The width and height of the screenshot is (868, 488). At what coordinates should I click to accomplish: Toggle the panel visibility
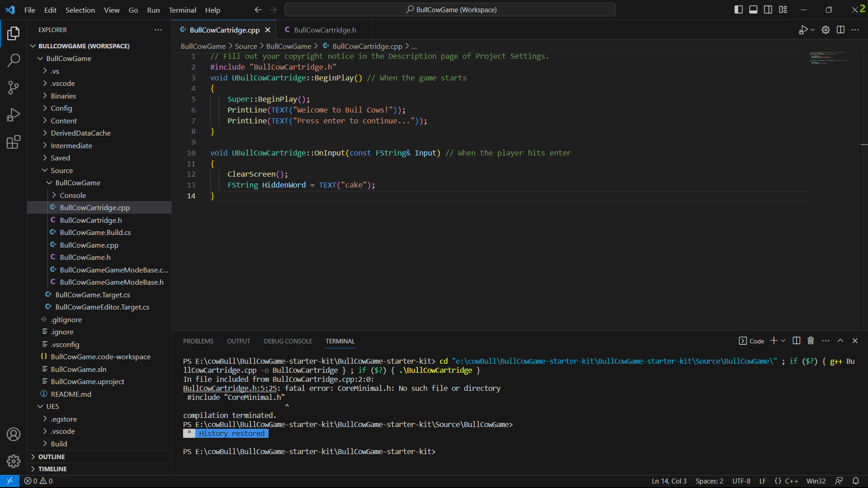pyautogui.click(x=753, y=9)
